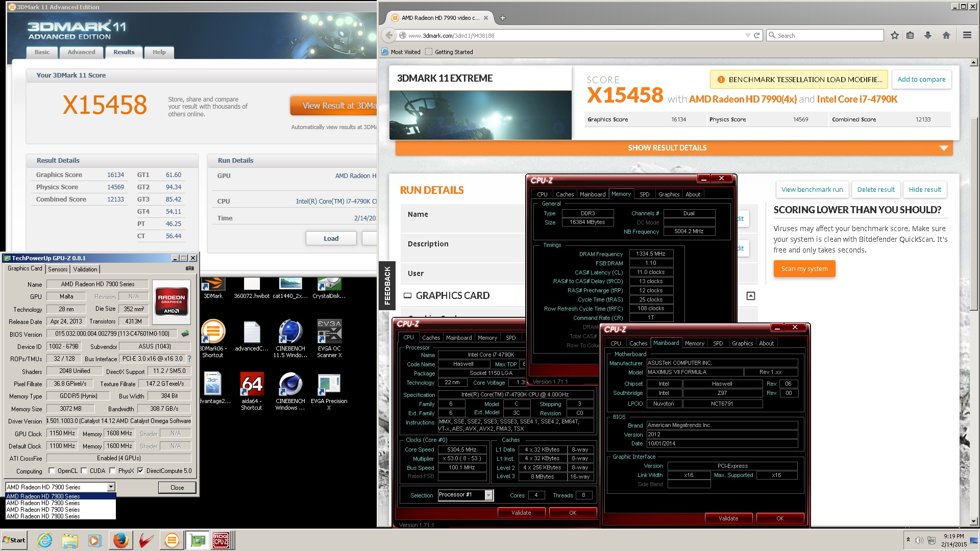Screen dimensions: 980x551
Task: Click the Load button in Run Details
Action: point(331,238)
